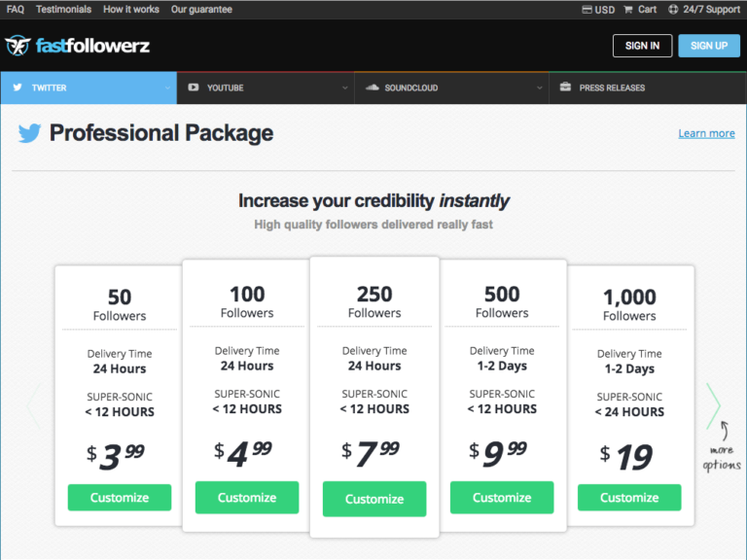
Task: Click the Sign Up button
Action: pos(709,46)
